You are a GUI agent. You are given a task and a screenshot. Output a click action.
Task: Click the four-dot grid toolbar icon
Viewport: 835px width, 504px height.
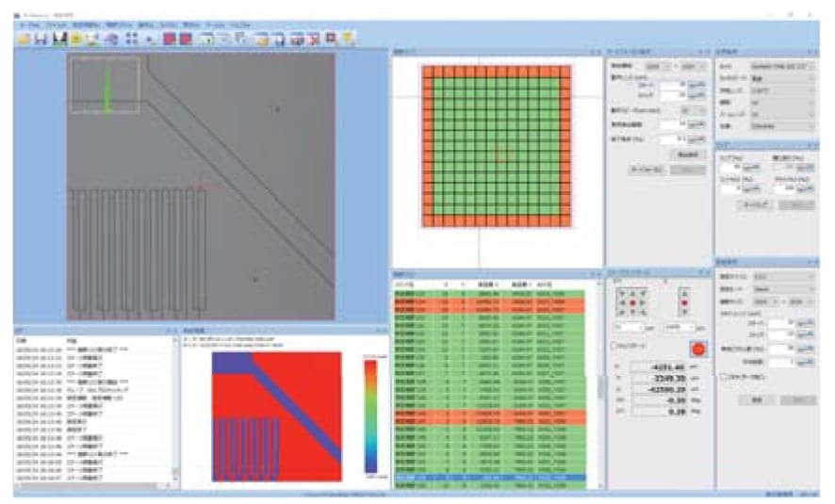(132, 39)
